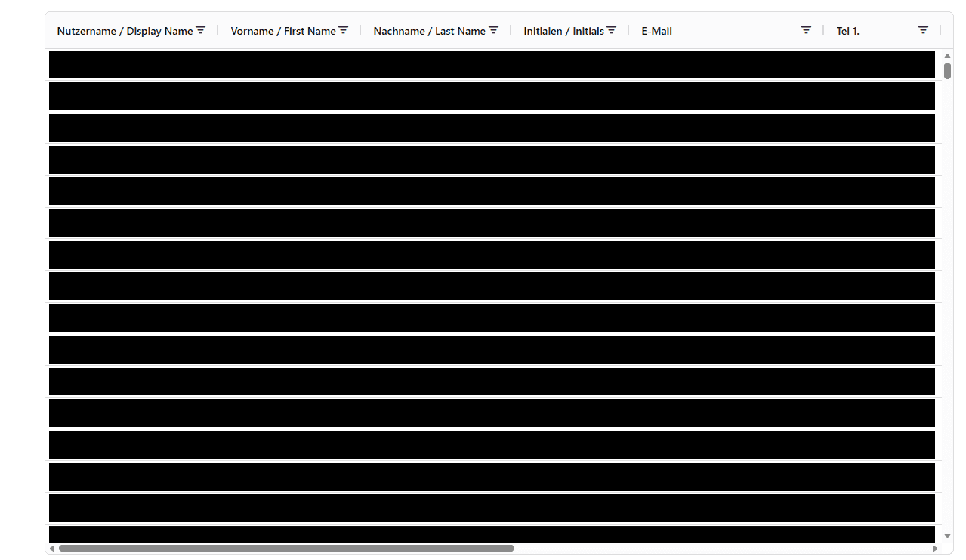Click the E-Mail column header

(x=656, y=31)
